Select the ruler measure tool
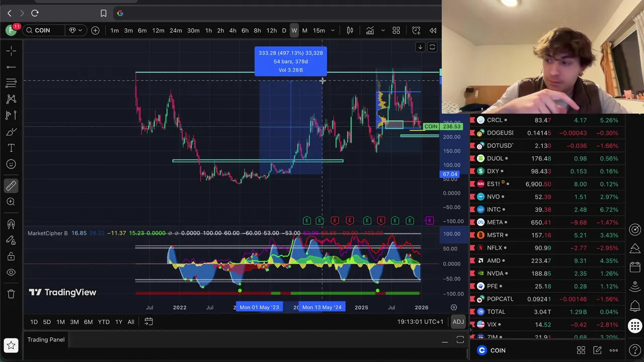Viewport: 644px width, 362px height. pos(11,186)
